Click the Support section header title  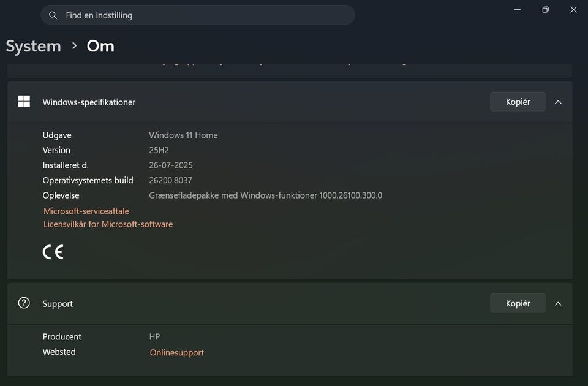tap(58, 304)
